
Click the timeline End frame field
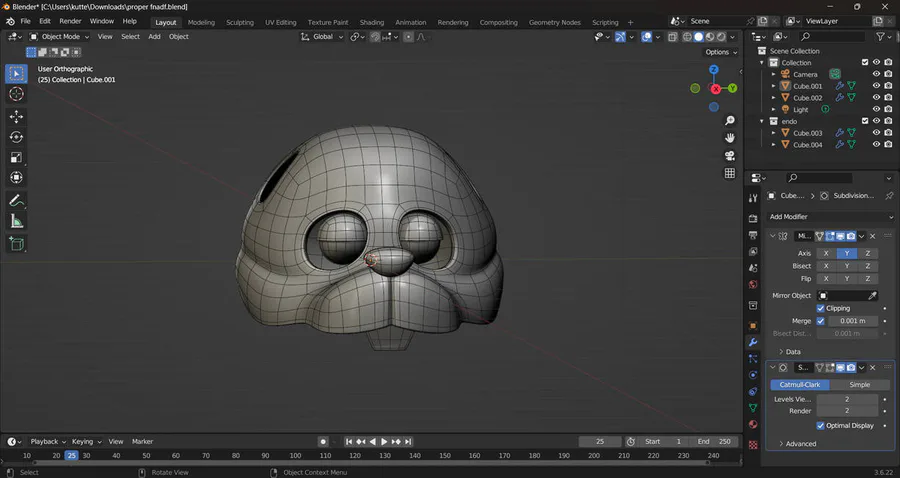pos(715,441)
